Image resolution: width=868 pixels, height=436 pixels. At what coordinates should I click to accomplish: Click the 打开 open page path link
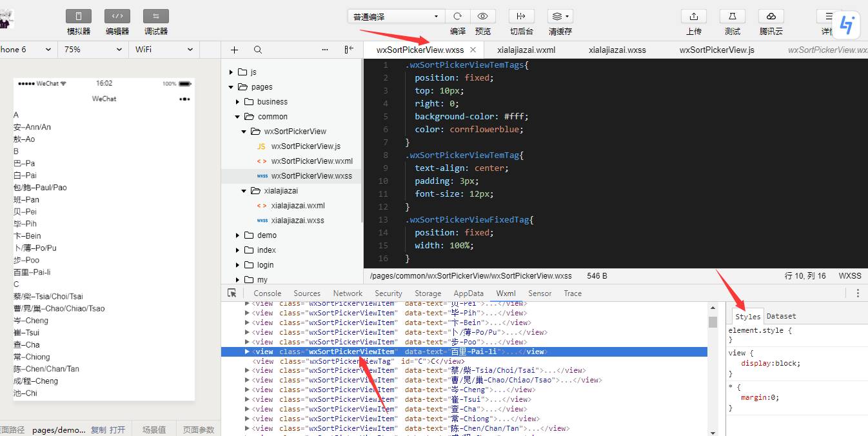(117, 430)
